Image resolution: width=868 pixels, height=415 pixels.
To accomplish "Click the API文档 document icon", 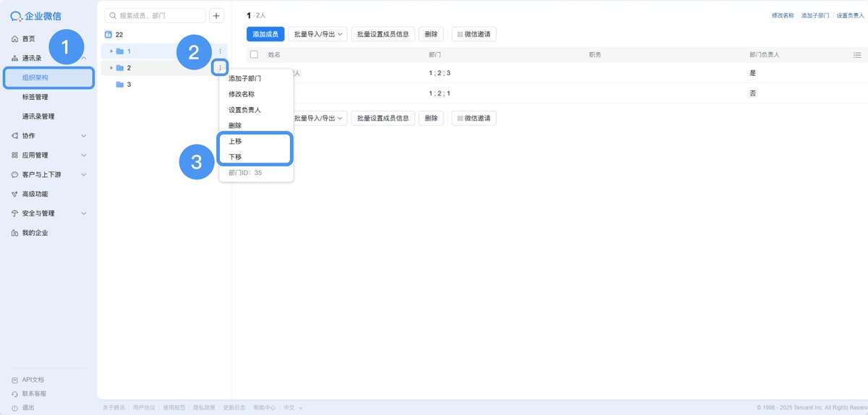I will (15, 380).
